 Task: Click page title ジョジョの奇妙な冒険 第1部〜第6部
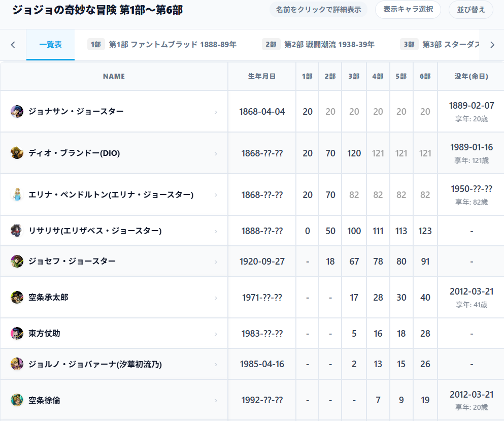pyautogui.click(x=97, y=10)
